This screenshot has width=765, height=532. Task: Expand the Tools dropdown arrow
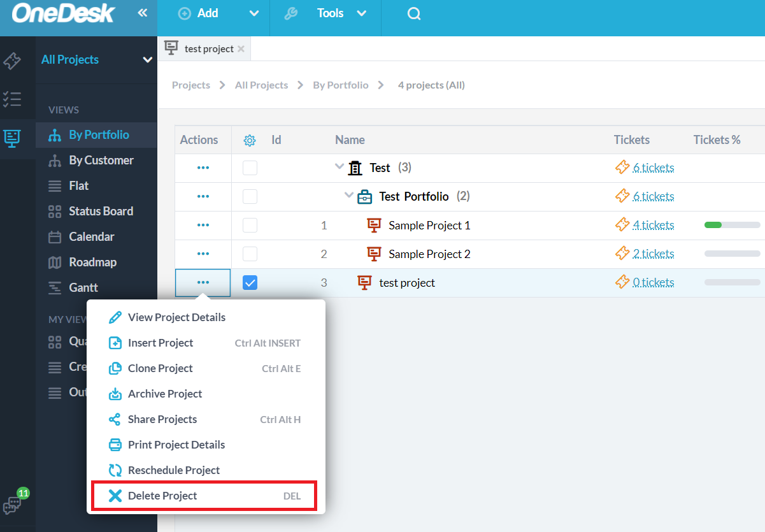click(362, 13)
